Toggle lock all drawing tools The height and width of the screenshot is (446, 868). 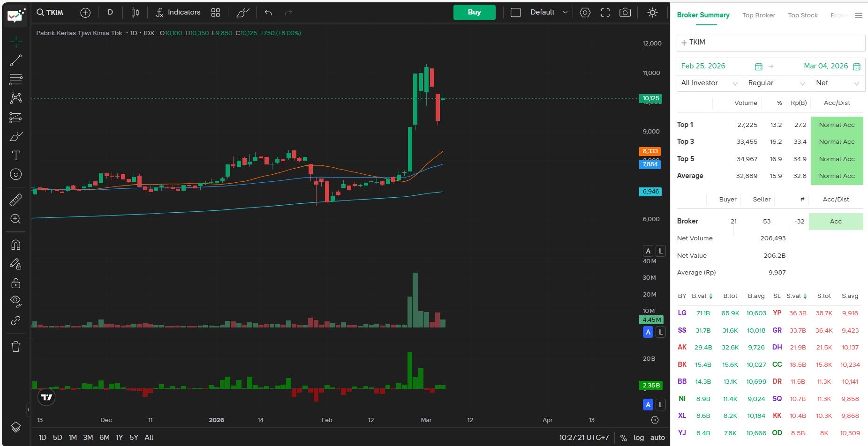click(16, 283)
